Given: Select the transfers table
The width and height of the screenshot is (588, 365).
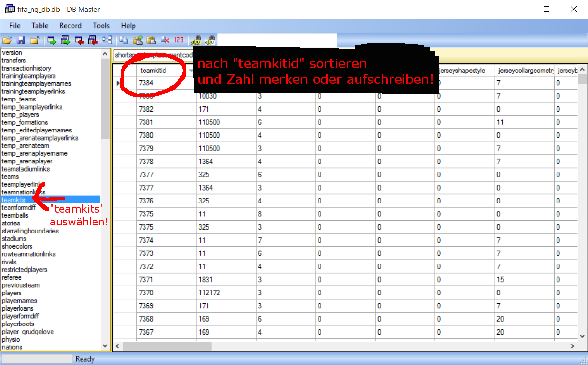Looking at the screenshot, I should [14, 61].
